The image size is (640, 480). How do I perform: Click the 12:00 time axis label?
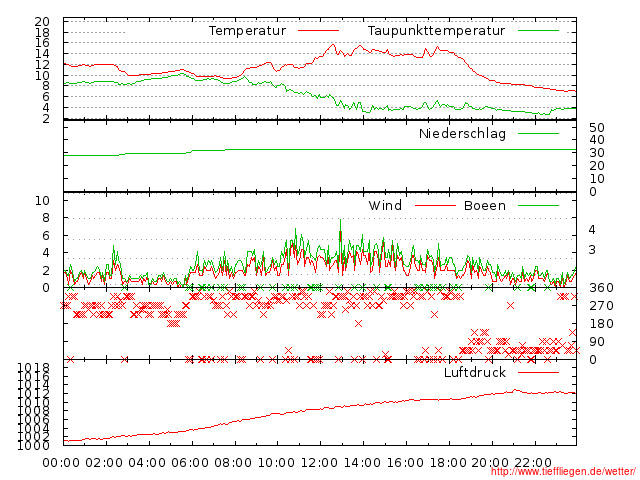pyautogui.click(x=319, y=462)
